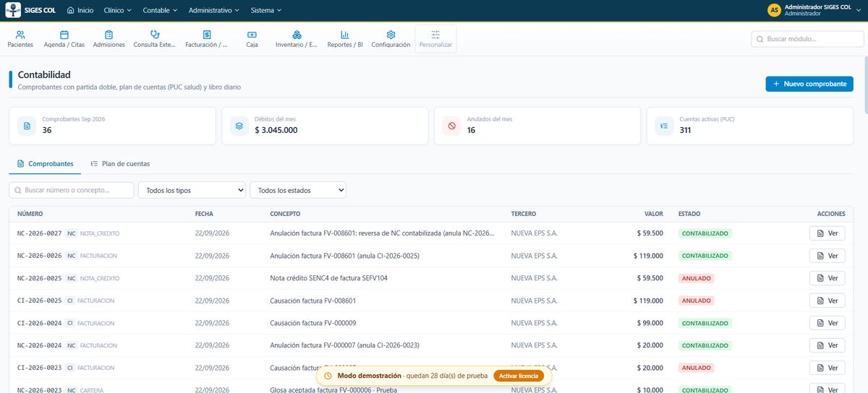Open the Reportes / BI chart icon
This screenshot has height=393, width=868.
345,35
